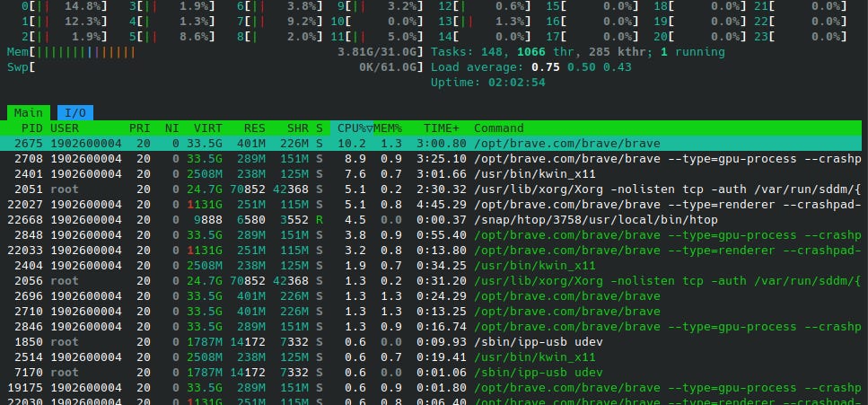Click CPU 13 meter showing 1.3%
Image resolution: width=868 pixels, height=405 pixels.
click(x=485, y=21)
